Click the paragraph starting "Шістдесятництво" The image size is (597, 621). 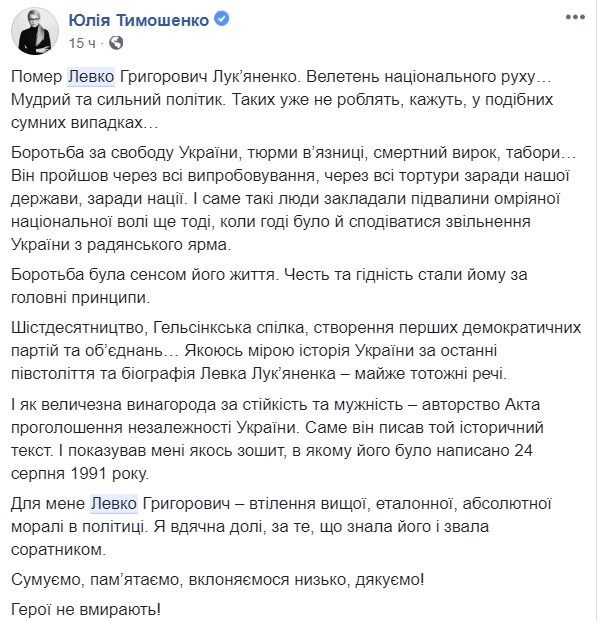coord(296,351)
